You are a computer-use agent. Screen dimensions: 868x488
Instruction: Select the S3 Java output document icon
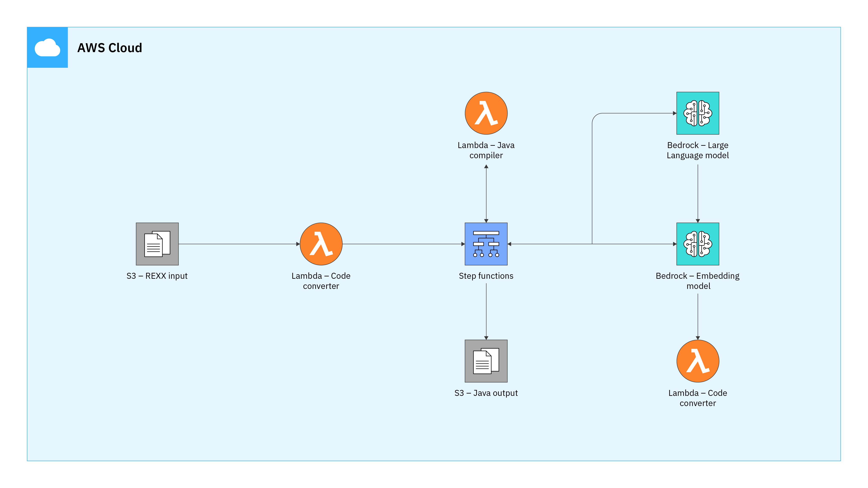[x=486, y=361]
